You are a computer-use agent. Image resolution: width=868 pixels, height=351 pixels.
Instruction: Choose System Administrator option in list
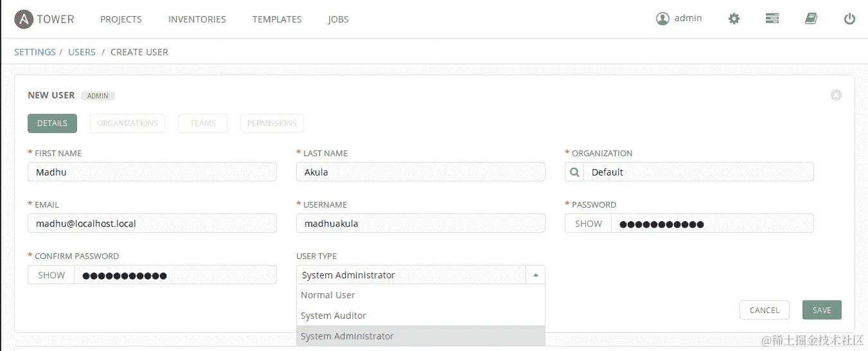click(x=421, y=336)
